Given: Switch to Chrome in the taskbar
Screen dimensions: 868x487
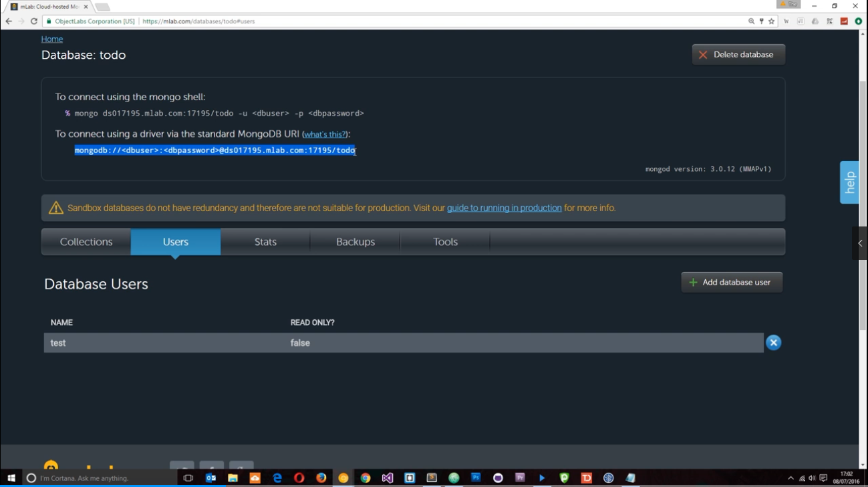Looking at the screenshot, I should (x=366, y=478).
